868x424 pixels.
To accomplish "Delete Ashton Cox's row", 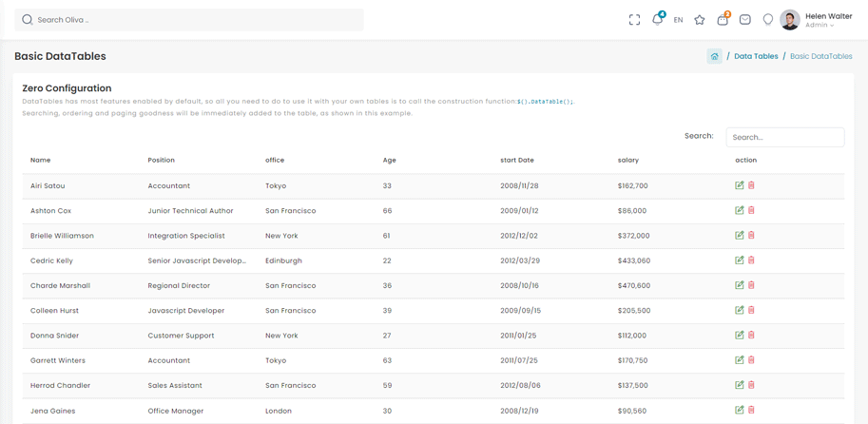I will click(x=751, y=210).
